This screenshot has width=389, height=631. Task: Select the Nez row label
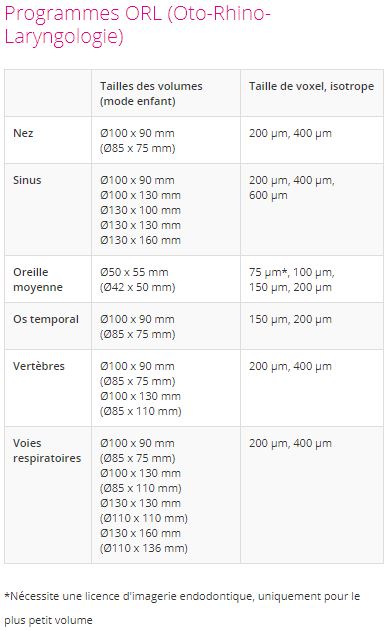[23, 133]
